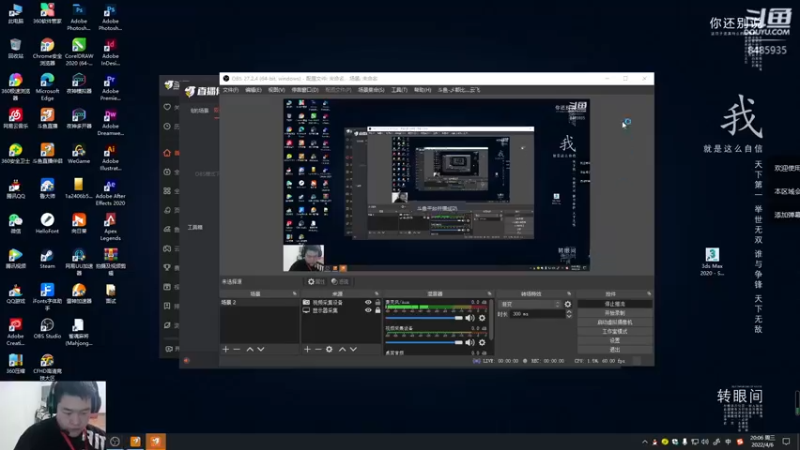Open the Tools (T) menu in OBS
The width and height of the screenshot is (800, 450).
point(399,90)
